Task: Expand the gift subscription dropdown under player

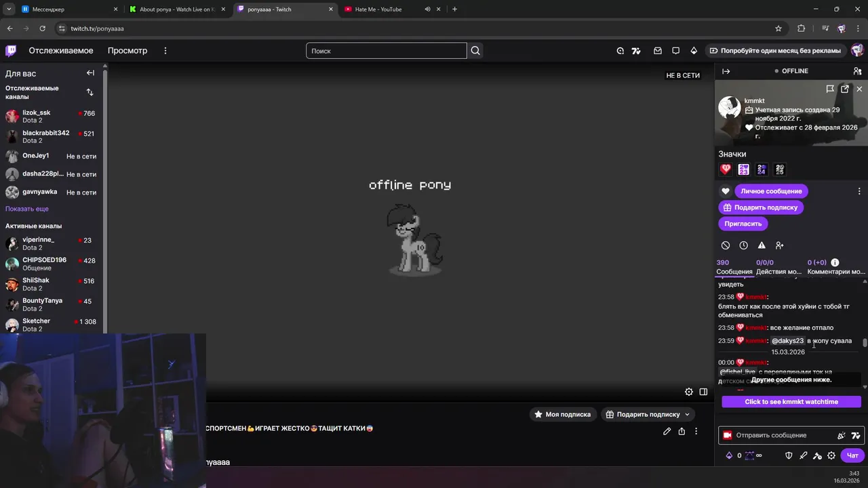Action: 687,414
